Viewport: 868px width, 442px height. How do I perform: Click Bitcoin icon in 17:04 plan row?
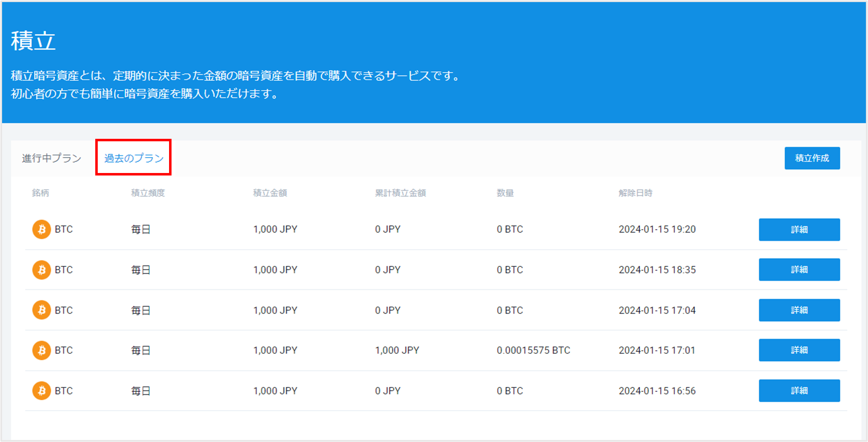point(42,310)
